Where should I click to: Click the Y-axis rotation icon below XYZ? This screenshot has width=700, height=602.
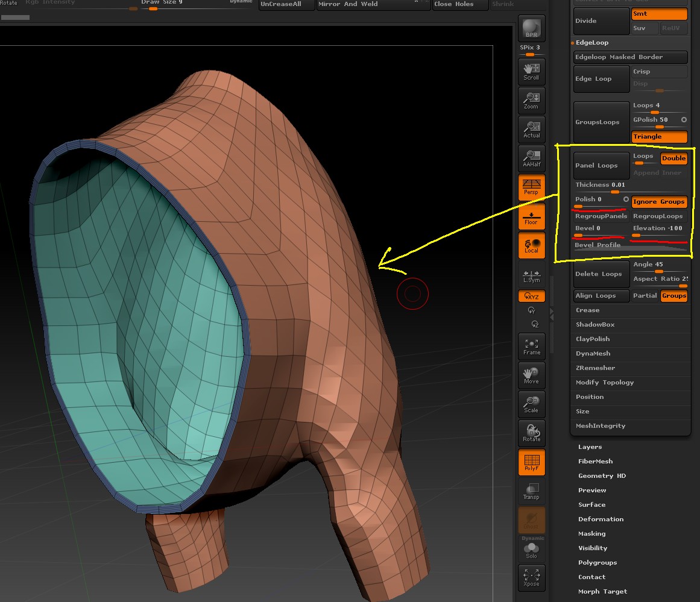(531, 310)
